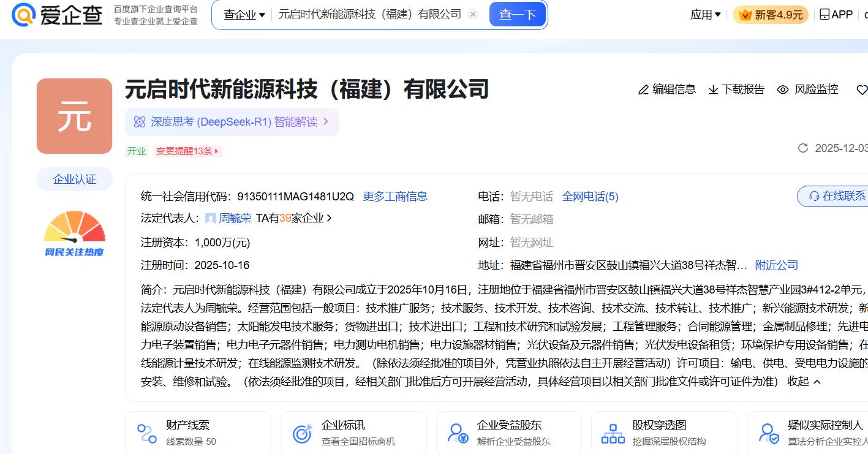Click the 疑似实际控制人 icon
Screen dimensions: 868x454
(x=768, y=433)
